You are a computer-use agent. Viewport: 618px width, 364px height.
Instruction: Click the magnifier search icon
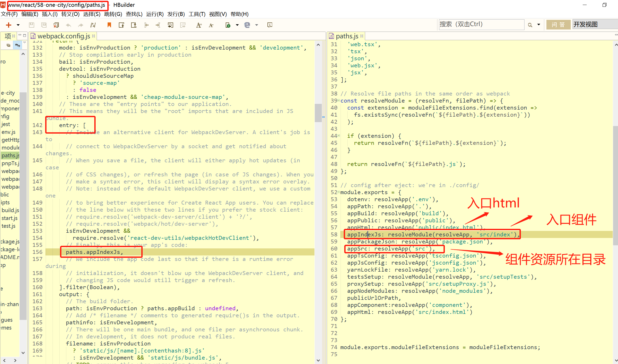[x=530, y=25]
